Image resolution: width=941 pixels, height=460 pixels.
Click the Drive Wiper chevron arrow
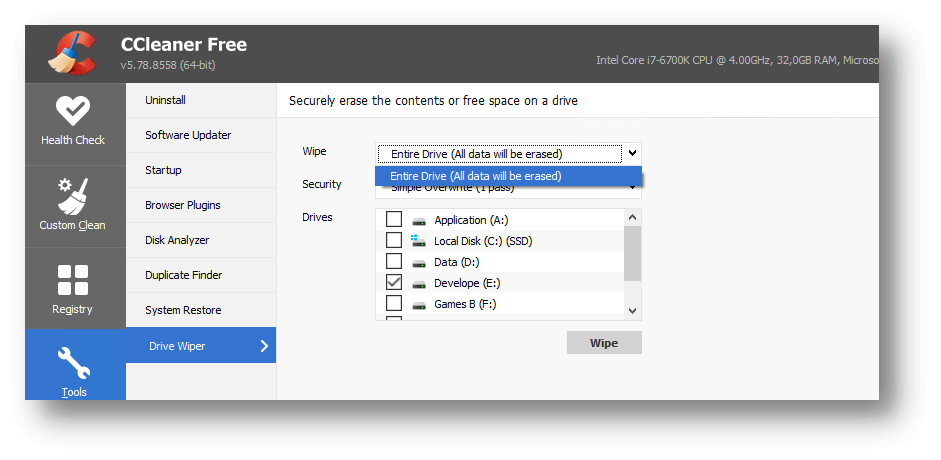[x=263, y=345]
